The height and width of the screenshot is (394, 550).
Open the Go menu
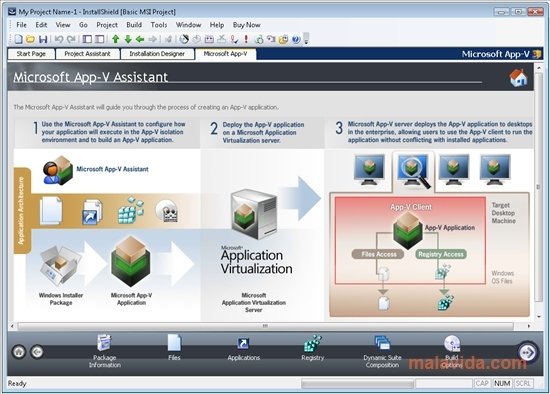[x=83, y=25]
